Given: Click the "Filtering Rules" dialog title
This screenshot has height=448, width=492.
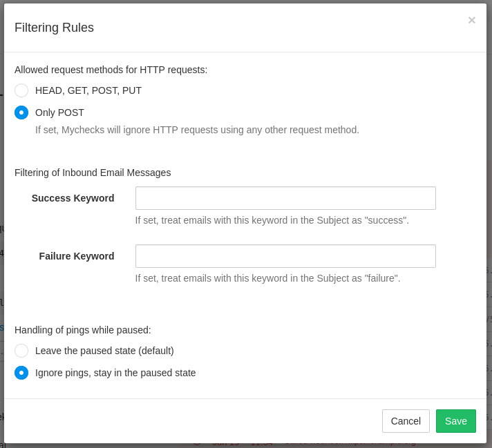Looking at the screenshot, I should 54,28.
